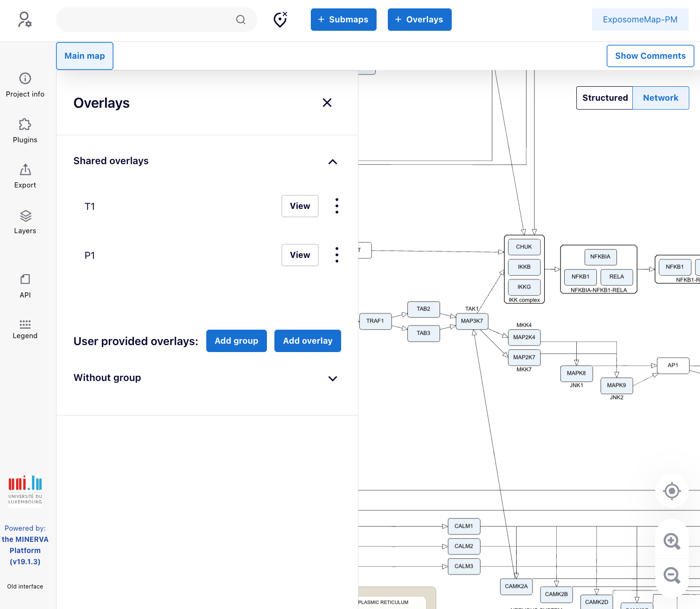Switch to Network view mode
Viewport: 700px width, 609px height.
point(660,98)
